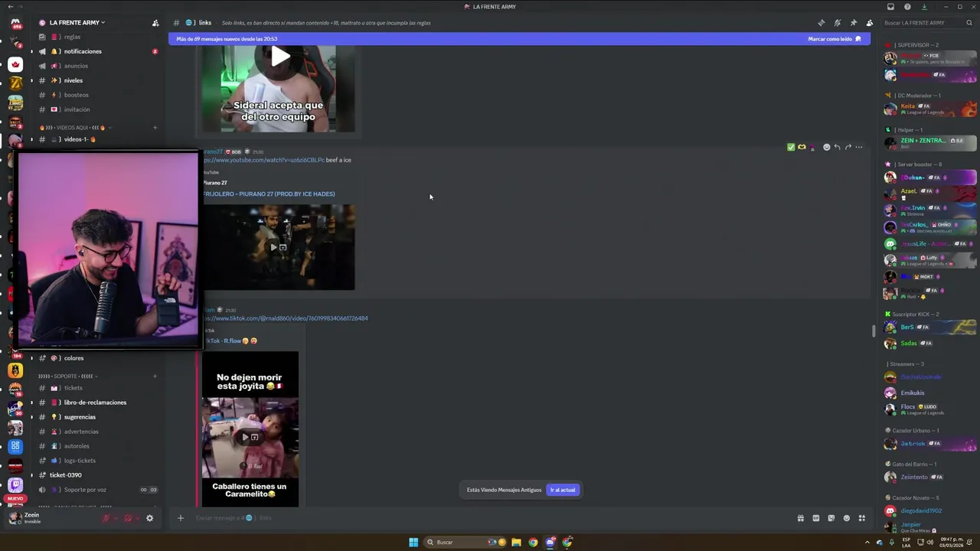Open pinned messages pin icon
The width and height of the screenshot is (980, 551).
854,23
